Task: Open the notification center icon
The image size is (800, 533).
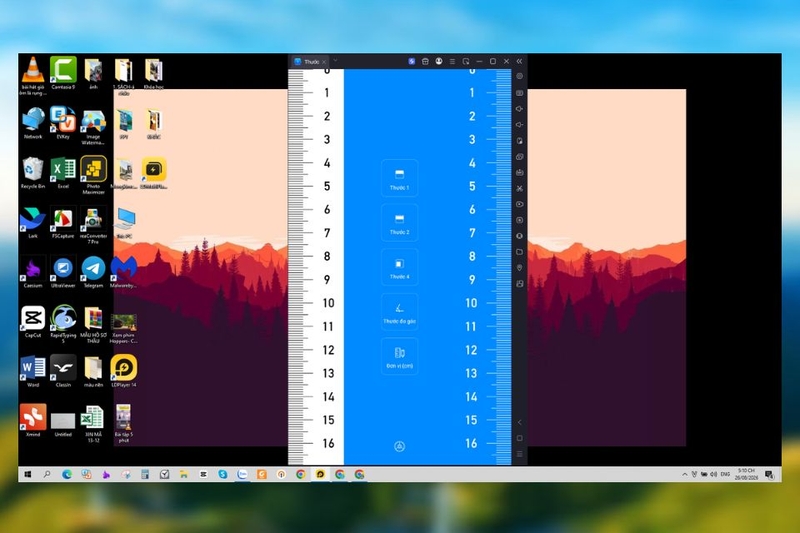Action: point(769,474)
